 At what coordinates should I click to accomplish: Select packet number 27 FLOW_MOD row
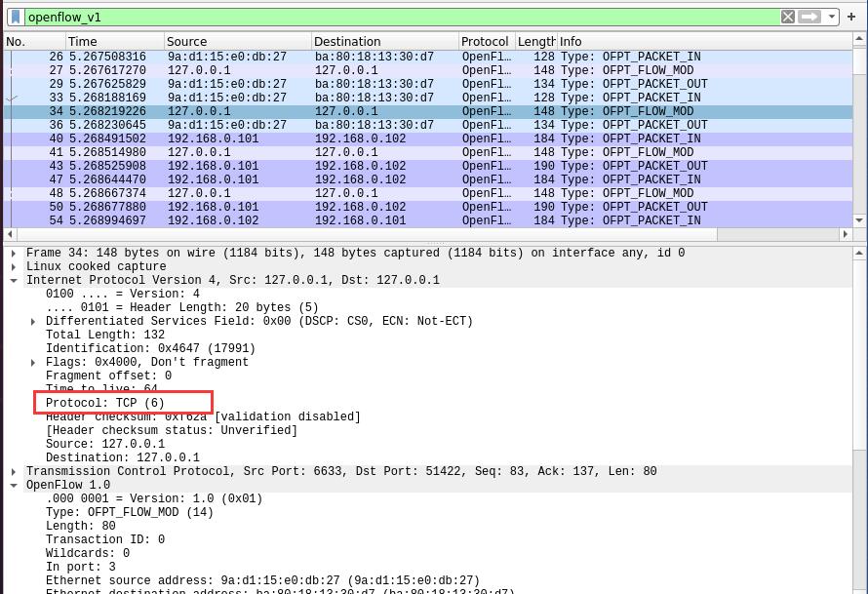click(427, 70)
